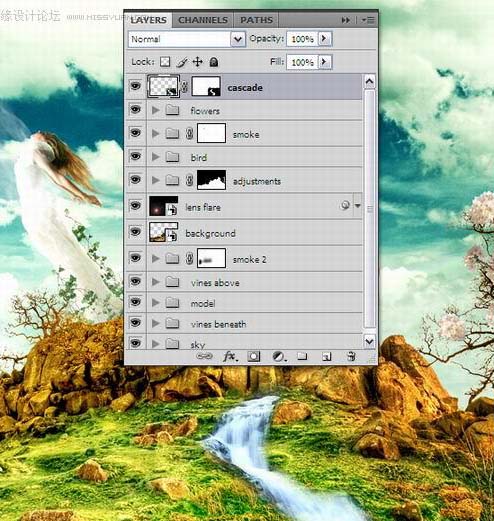Click the lens flare smart filter icon
The height and width of the screenshot is (521, 494).
tap(345, 205)
